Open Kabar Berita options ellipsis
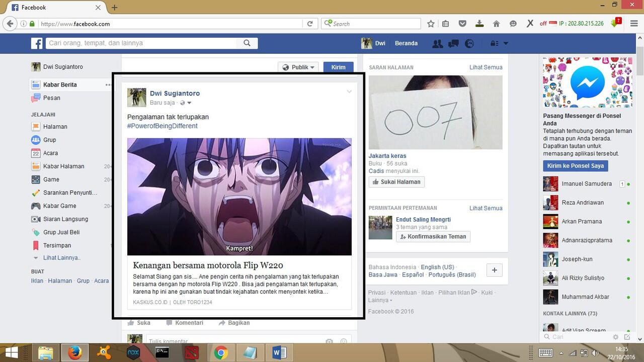Image resolution: width=644 pixels, height=362 pixels. point(108,85)
